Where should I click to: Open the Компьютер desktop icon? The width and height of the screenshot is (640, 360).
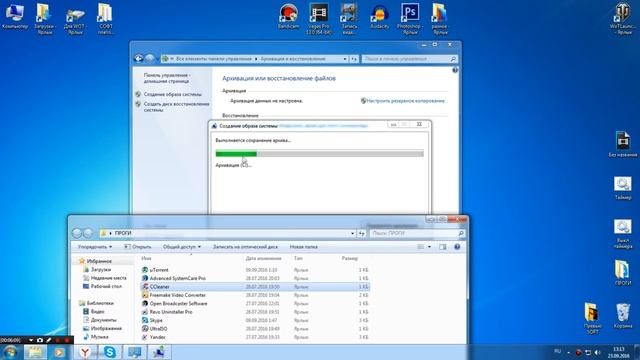tap(15, 16)
